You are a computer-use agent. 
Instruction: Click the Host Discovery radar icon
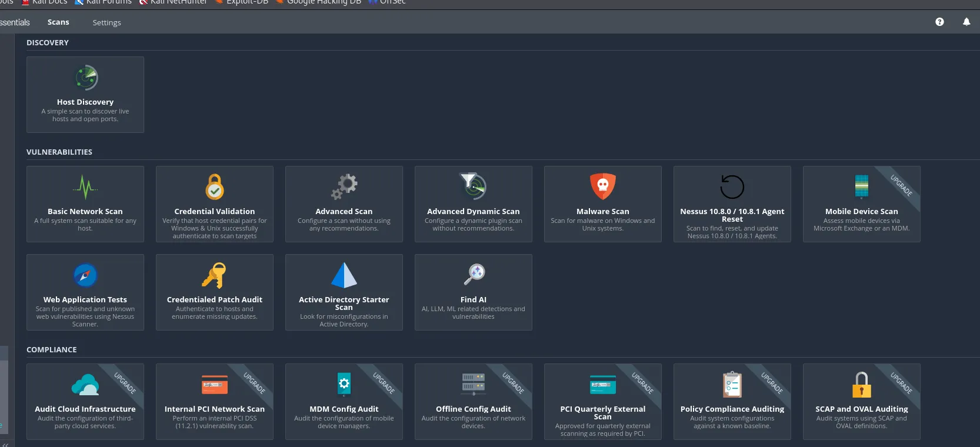[x=86, y=78]
